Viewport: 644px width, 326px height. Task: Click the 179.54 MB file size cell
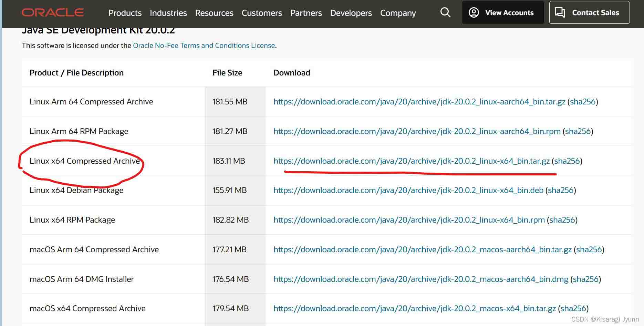click(x=235, y=308)
